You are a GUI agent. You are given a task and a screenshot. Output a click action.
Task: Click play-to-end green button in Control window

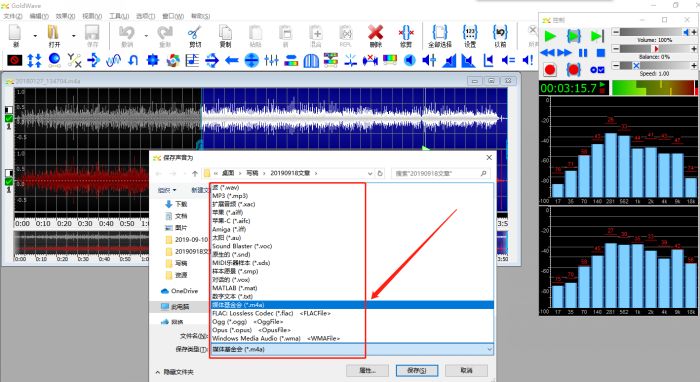tap(597, 36)
